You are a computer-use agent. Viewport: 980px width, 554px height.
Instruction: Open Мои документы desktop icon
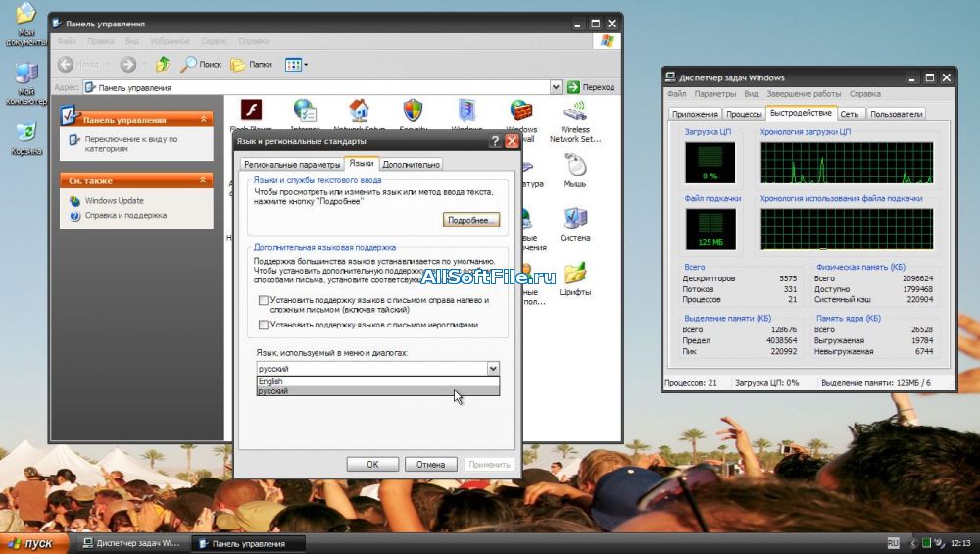tap(26, 24)
